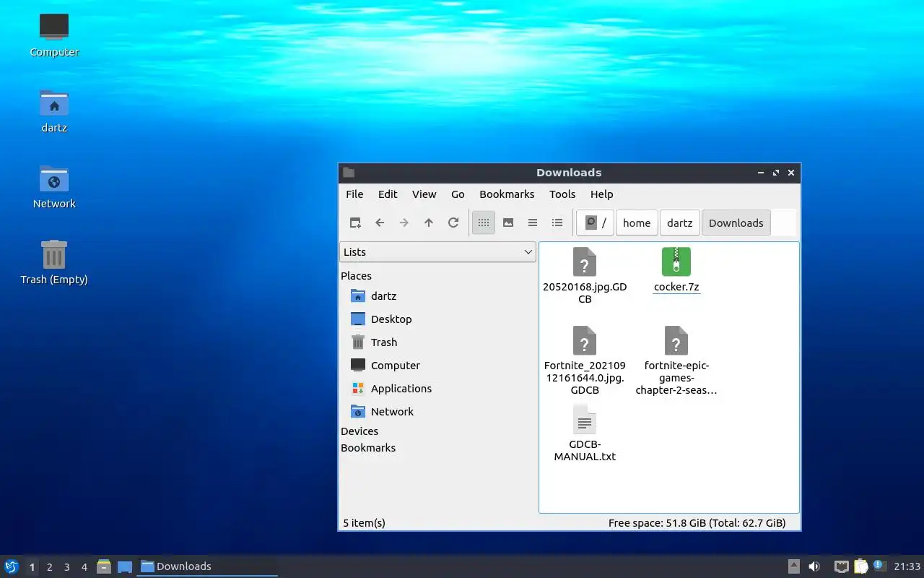Go up to parent folder
The image size is (924, 578).
pos(429,223)
